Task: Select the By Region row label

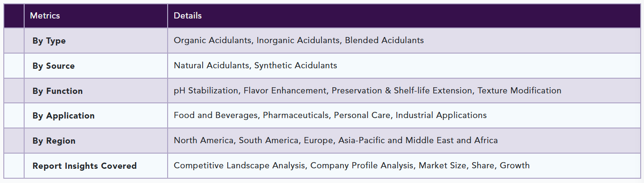Action: (54, 141)
